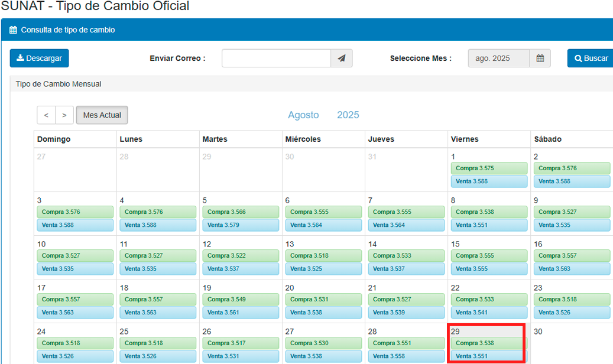Click the calendar icon beside Consulta de tipo de cambio

[13, 30]
